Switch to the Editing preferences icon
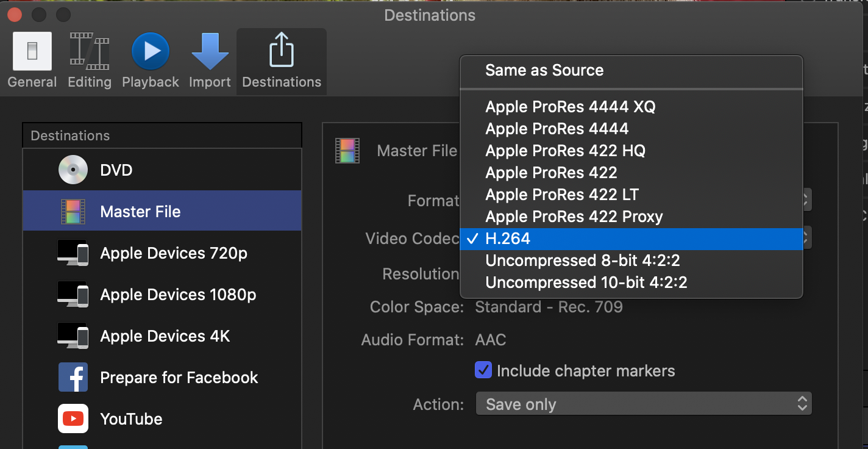The height and width of the screenshot is (449, 868). [x=90, y=52]
